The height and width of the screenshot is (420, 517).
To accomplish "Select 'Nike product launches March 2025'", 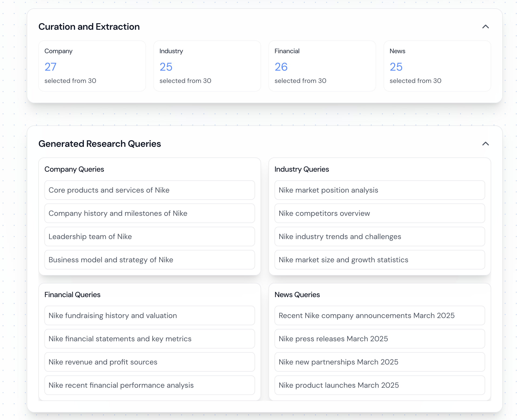I will pyautogui.click(x=380, y=385).
